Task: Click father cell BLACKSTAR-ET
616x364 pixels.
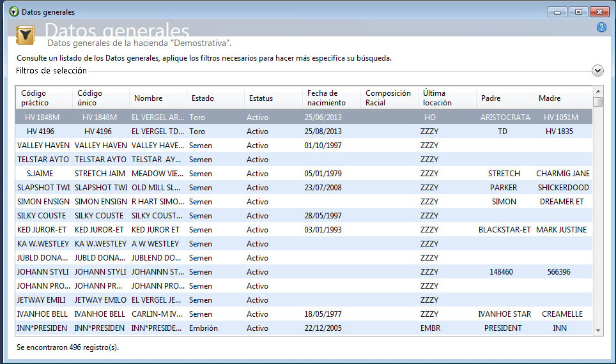Action: (x=504, y=230)
